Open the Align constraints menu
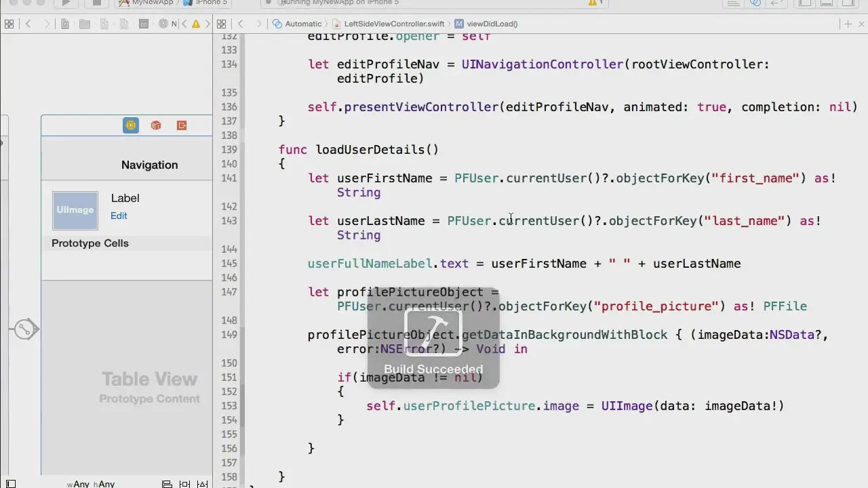 click(166, 484)
